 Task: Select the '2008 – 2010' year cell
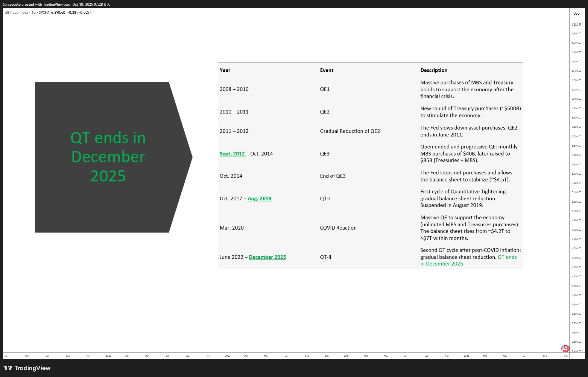click(x=234, y=89)
